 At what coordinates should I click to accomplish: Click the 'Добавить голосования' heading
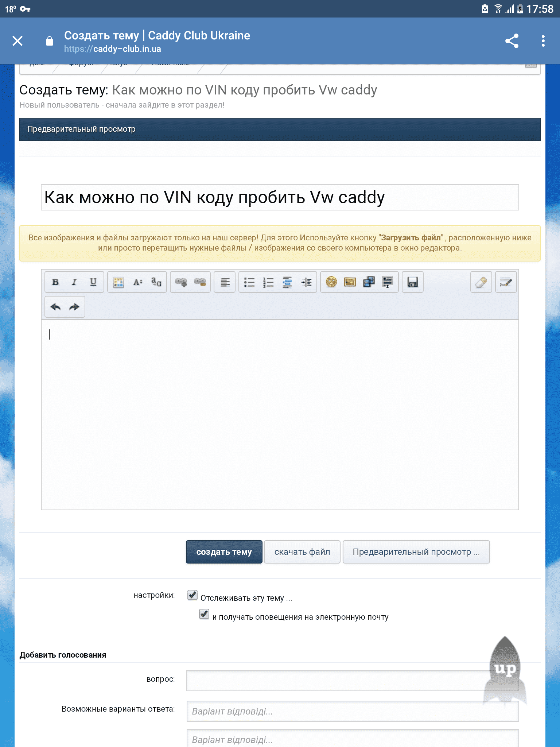[x=63, y=655]
